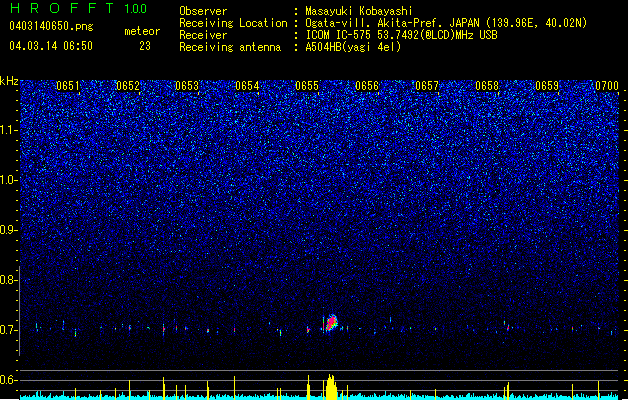The height and width of the screenshot is (400, 629).
Task: Click the 0657 time marker
Action: pos(427,86)
